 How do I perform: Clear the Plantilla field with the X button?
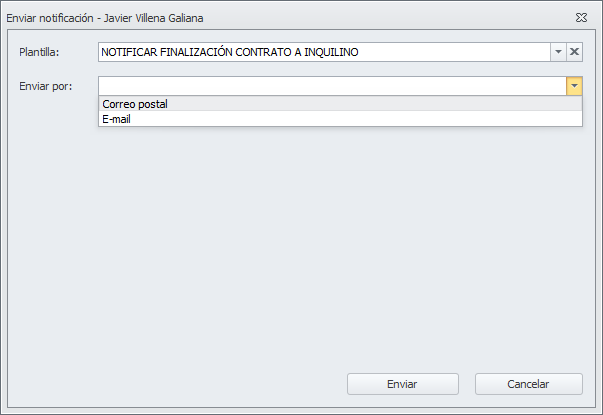[x=574, y=53]
